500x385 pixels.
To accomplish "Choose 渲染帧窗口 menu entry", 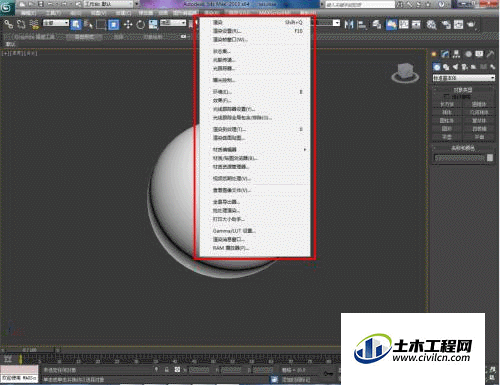I will click(255, 40).
